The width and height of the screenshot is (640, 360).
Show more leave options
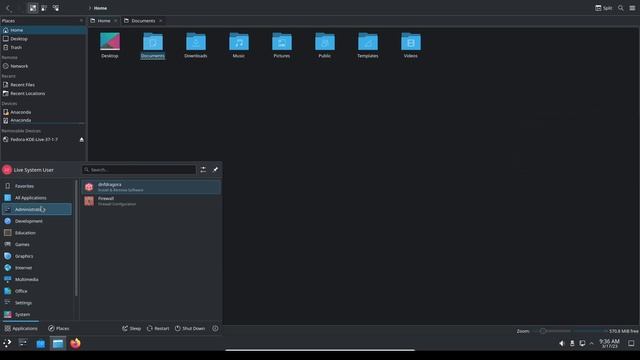tap(215, 329)
